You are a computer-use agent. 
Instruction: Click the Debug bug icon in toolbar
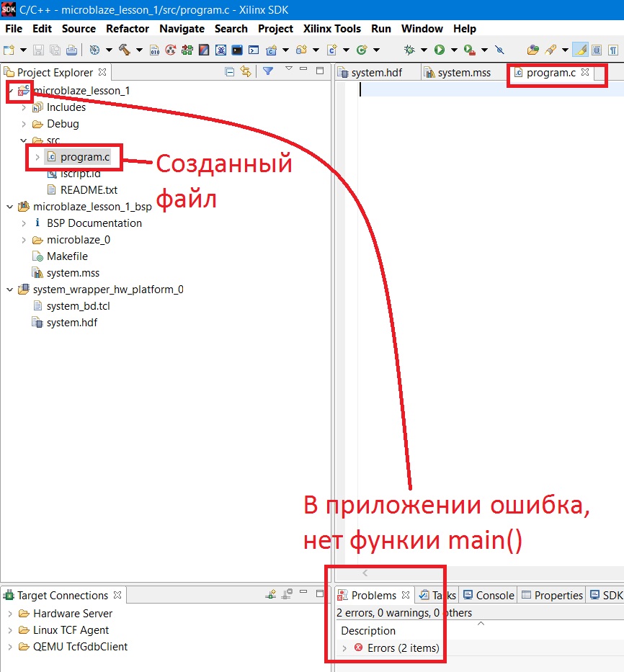coord(409,50)
